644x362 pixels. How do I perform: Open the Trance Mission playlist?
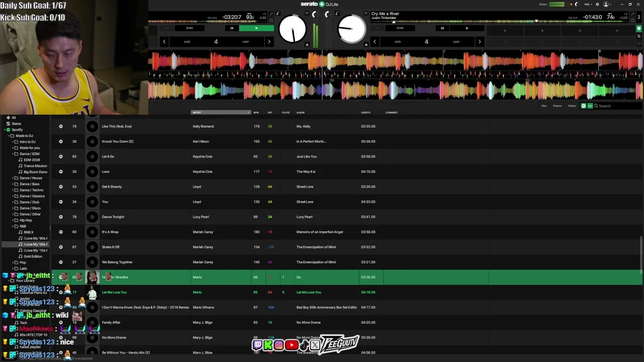tap(35, 166)
